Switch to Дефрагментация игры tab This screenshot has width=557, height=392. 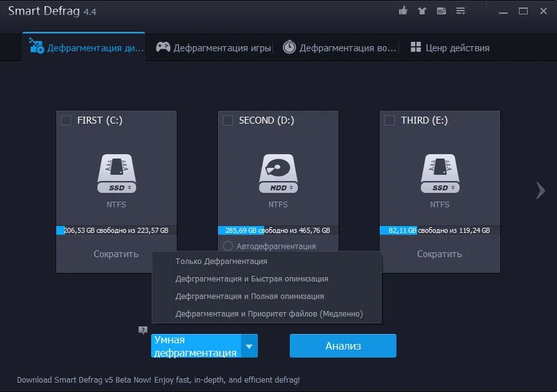(x=213, y=47)
